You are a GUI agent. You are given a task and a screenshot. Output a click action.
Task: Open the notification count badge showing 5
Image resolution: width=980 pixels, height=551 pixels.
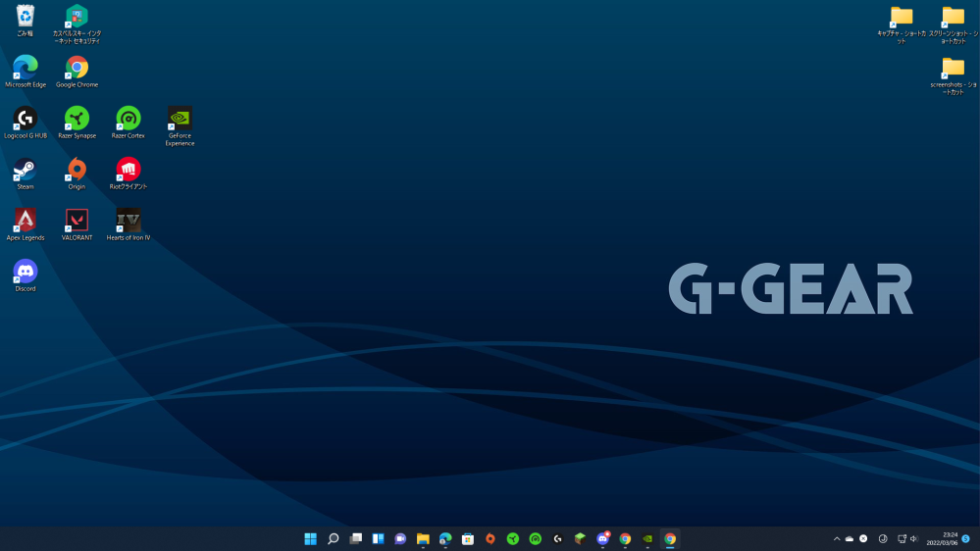click(x=965, y=538)
